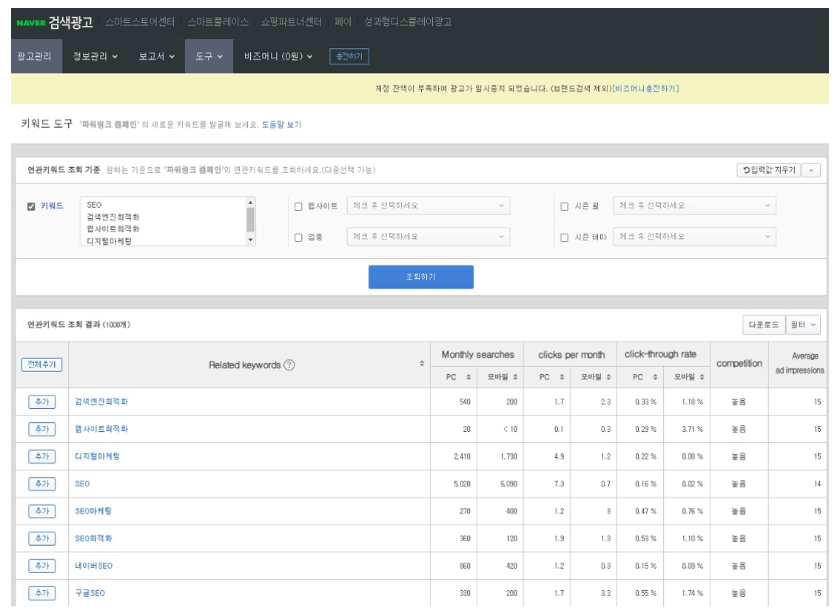Open 스마트플레이스 in the top bar

coord(218,22)
